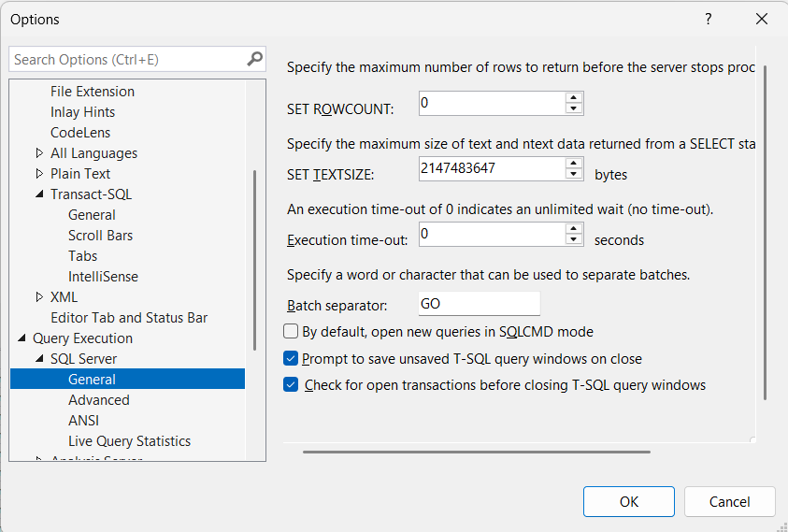Click the OK button
This screenshot has width=788, height=532.
coord(629,501)
